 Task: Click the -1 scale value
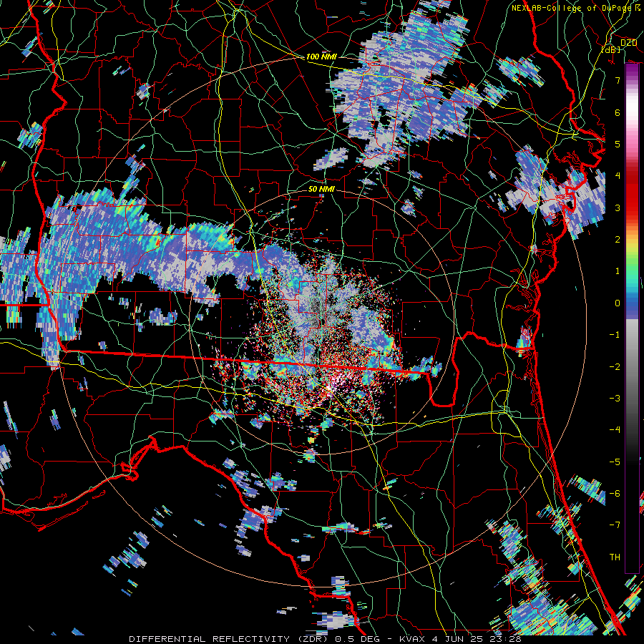[615, 335]
